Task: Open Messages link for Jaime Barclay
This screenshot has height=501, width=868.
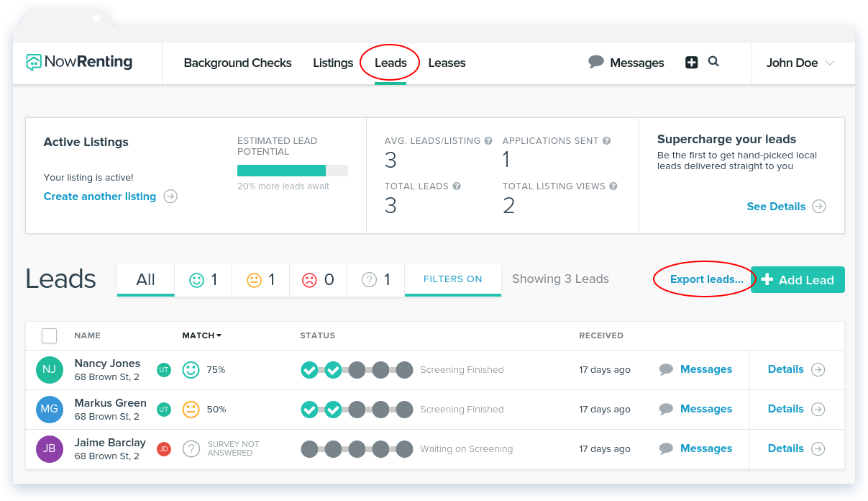Action: click(x=706, y=448)
